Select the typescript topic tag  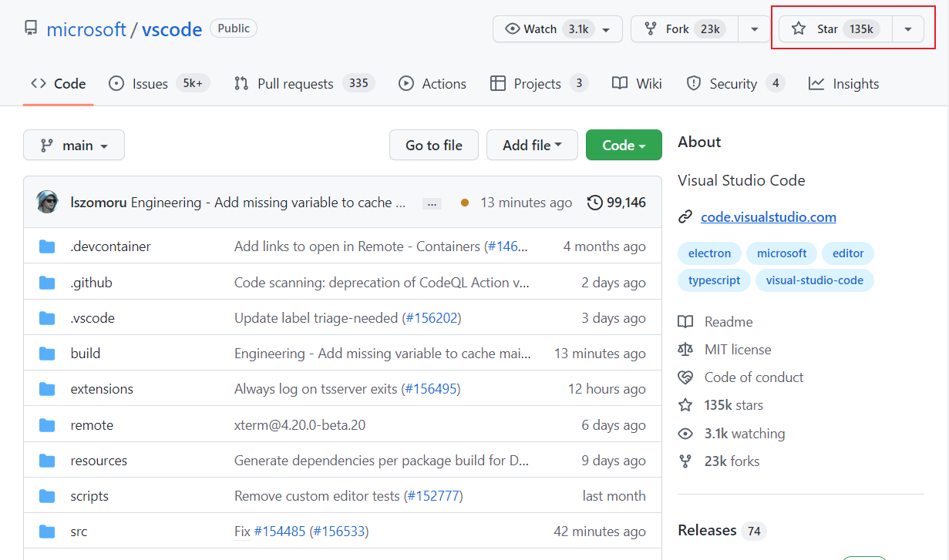pos(714,280)
